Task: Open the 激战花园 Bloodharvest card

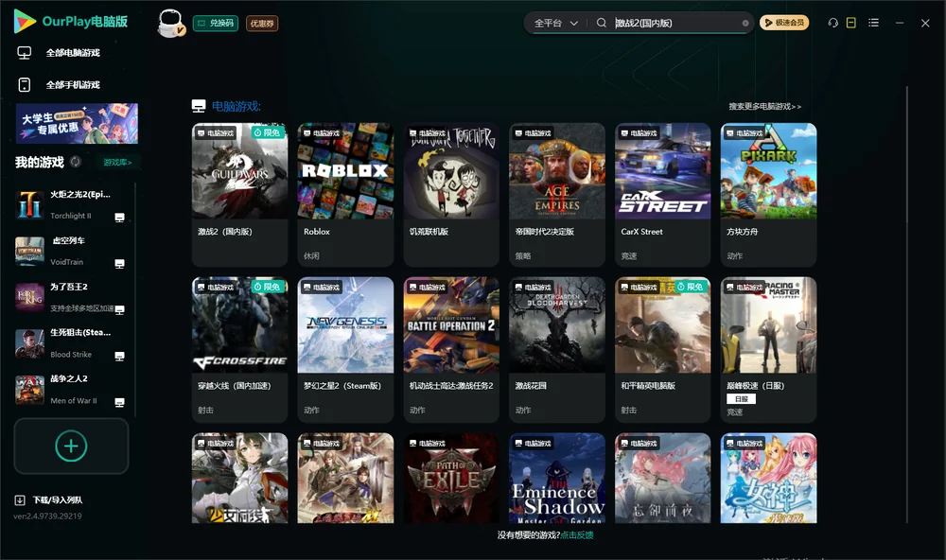Action: point(557,349)
